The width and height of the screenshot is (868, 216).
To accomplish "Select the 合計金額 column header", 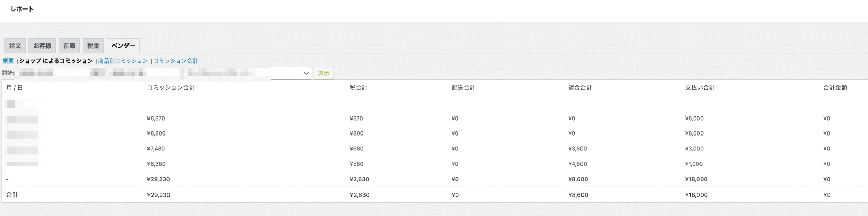I will coord(835,88).
